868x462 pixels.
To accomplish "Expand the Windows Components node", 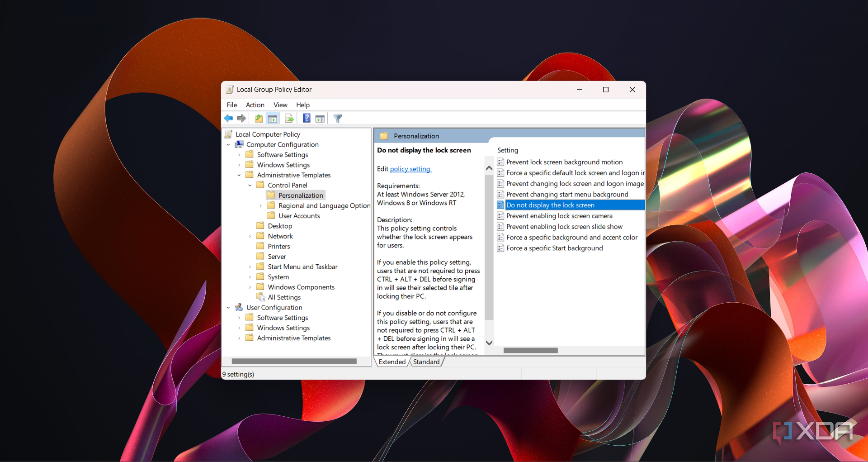I will click(x=250, y=287).
